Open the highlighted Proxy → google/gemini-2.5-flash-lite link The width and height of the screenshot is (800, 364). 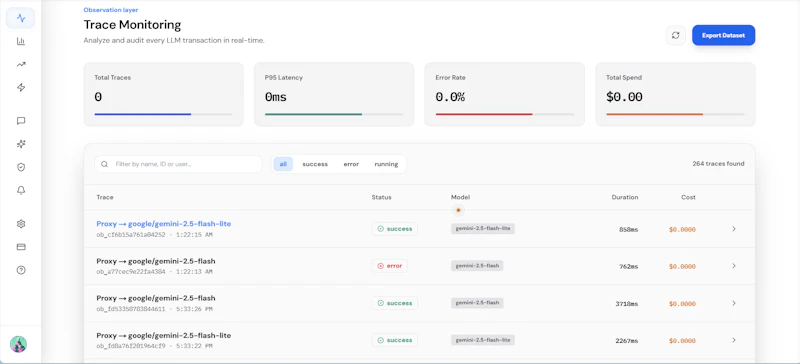pyautogui.click(x=164, y=224)
